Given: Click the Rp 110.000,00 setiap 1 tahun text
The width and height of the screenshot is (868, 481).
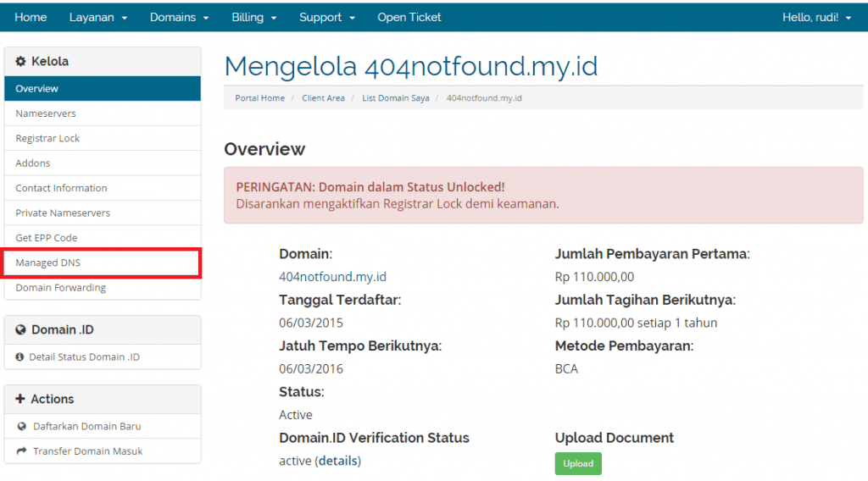Looking at the screenshot, I should tap(636, 323).
